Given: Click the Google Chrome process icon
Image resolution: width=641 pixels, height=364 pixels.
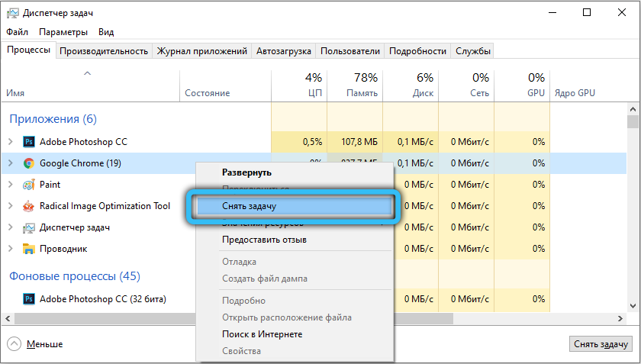Looking at the screenshot, I should click(29, 163).
